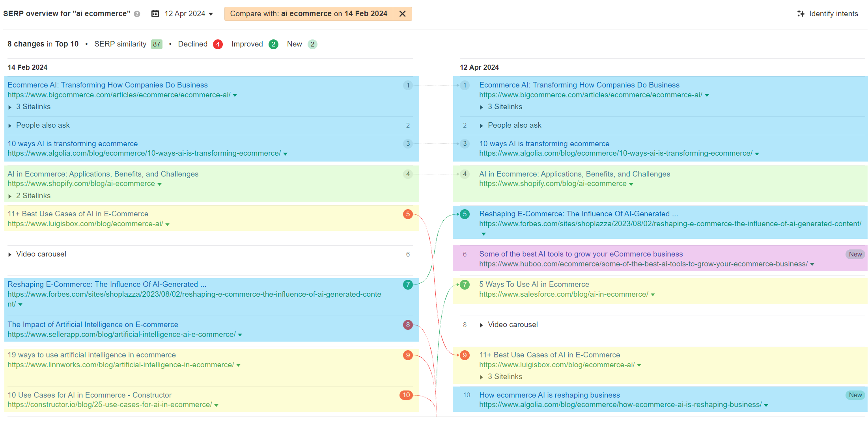Image resolution: width=868 pixels, height=422 pixels.
Task: Click the red Declined 4 badge
Action: tap(218, 44)
